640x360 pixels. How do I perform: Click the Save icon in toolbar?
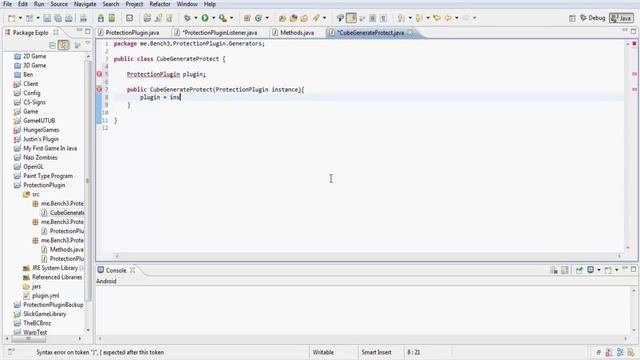(47, 18)
